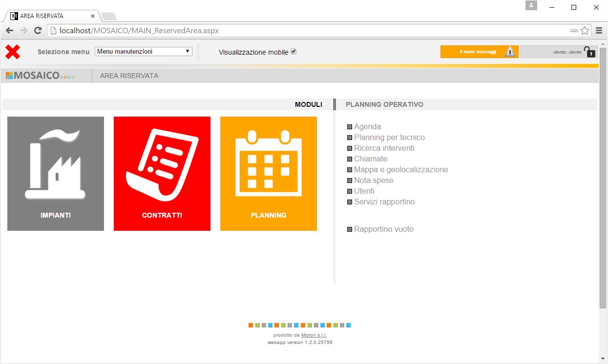Expand the Selezione menu dropdown
608x364 pixels.
pos(144,51)
